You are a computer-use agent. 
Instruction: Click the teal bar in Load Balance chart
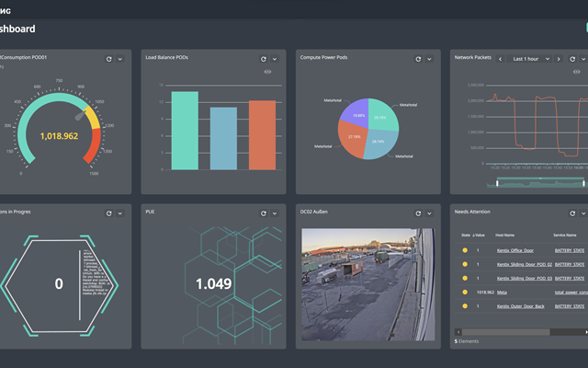click(185, 131)
